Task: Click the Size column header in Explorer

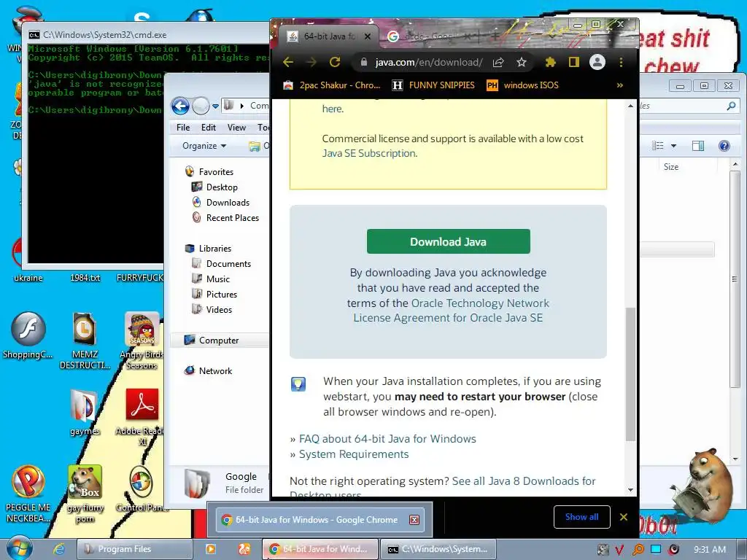Action: point(671,167)
